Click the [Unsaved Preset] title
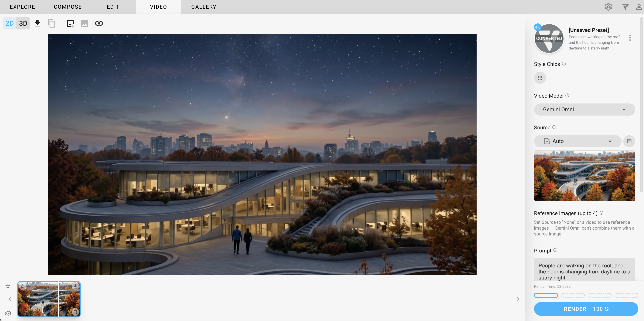644x321 pixels. 588,30
